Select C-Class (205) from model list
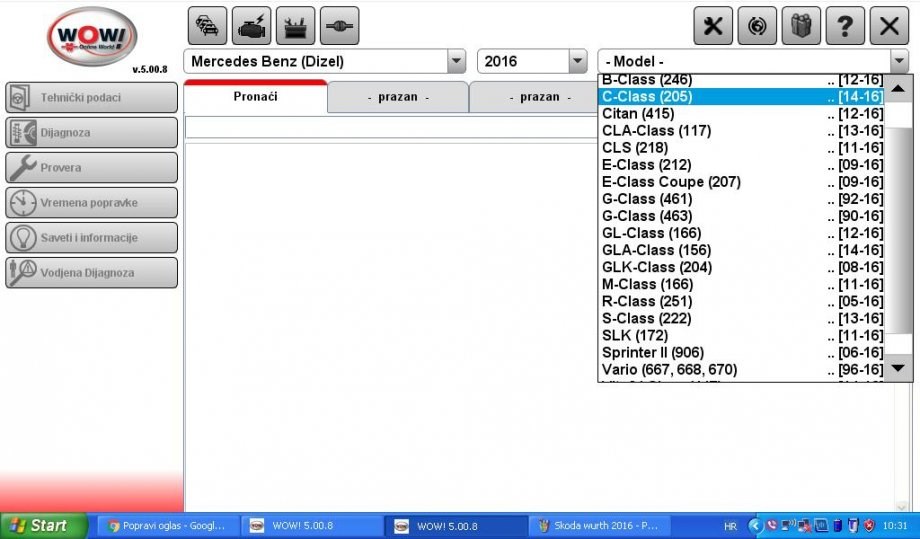 click(740, 97)
